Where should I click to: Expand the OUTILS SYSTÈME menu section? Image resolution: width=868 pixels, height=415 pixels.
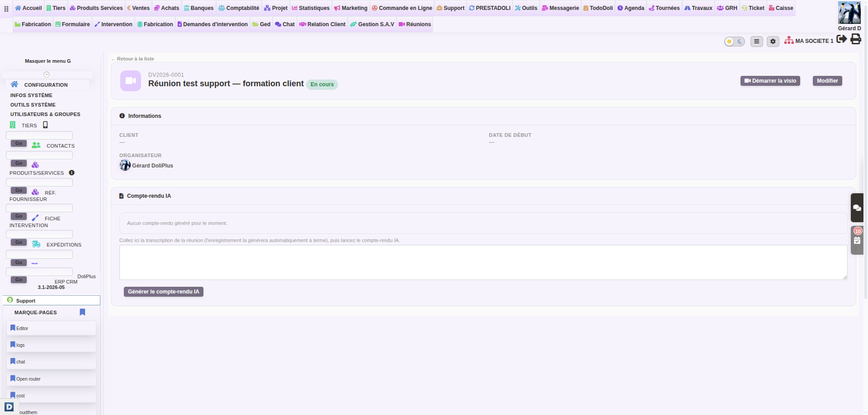[x=33, y=105]
